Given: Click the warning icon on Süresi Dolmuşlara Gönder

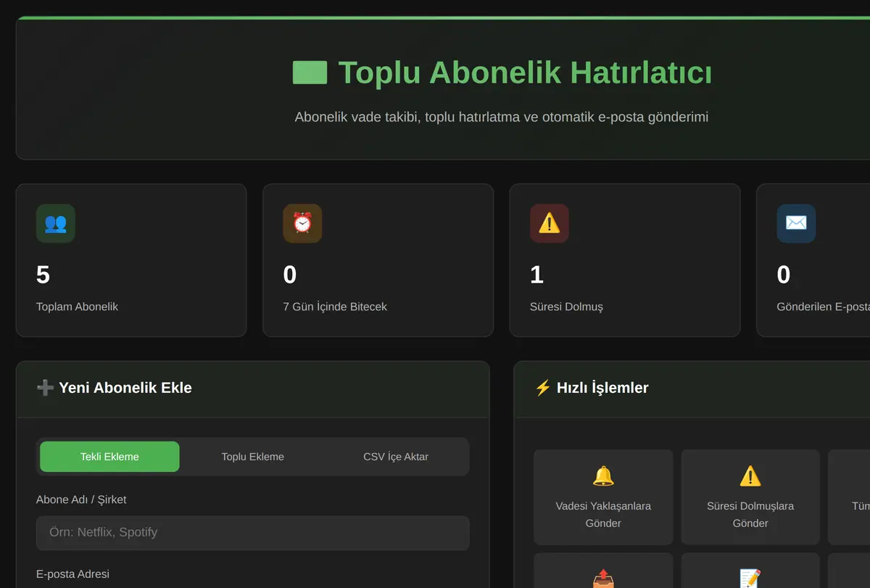Looking at the screenshot, I should (x=750, y=476).
